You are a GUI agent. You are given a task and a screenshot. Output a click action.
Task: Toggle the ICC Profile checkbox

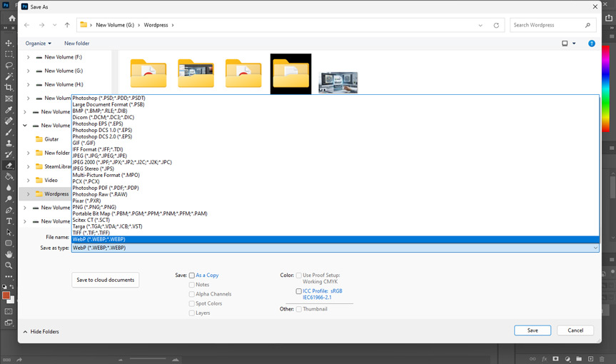(x=298, y=291)
